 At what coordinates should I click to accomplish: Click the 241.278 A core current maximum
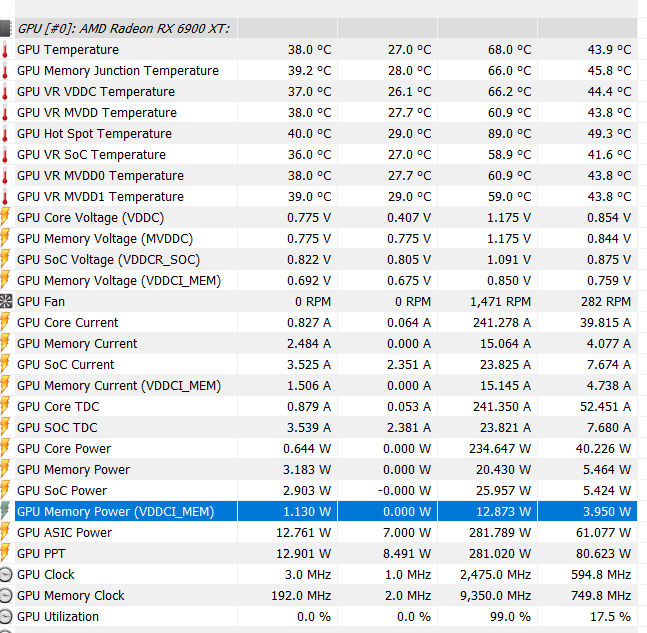coord(501,322)
